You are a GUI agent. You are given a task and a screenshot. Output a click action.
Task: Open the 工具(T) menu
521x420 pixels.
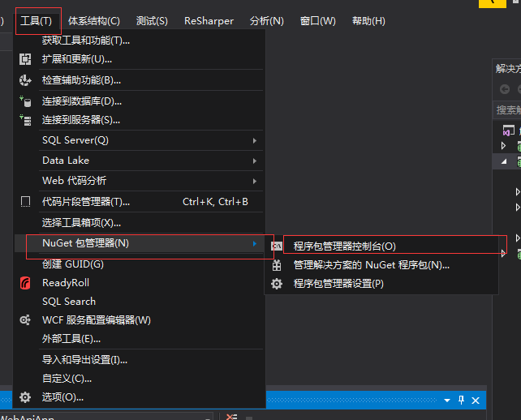click(37, 21)
